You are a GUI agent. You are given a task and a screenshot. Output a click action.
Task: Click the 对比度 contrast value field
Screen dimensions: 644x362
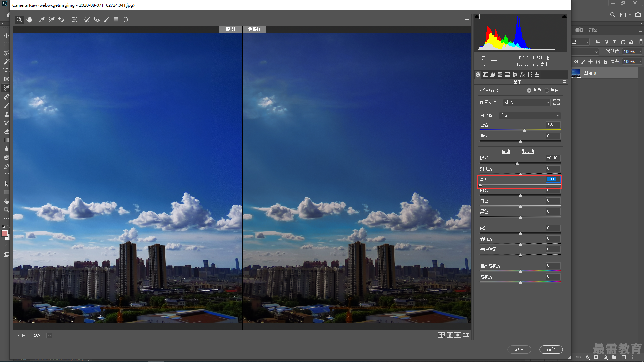pos(553,168)
